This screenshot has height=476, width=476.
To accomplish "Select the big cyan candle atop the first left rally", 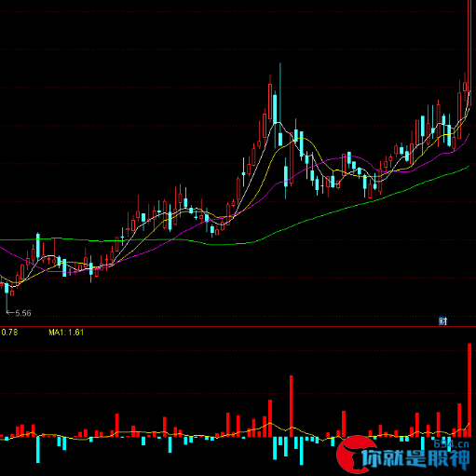I will tap(38, 245).
